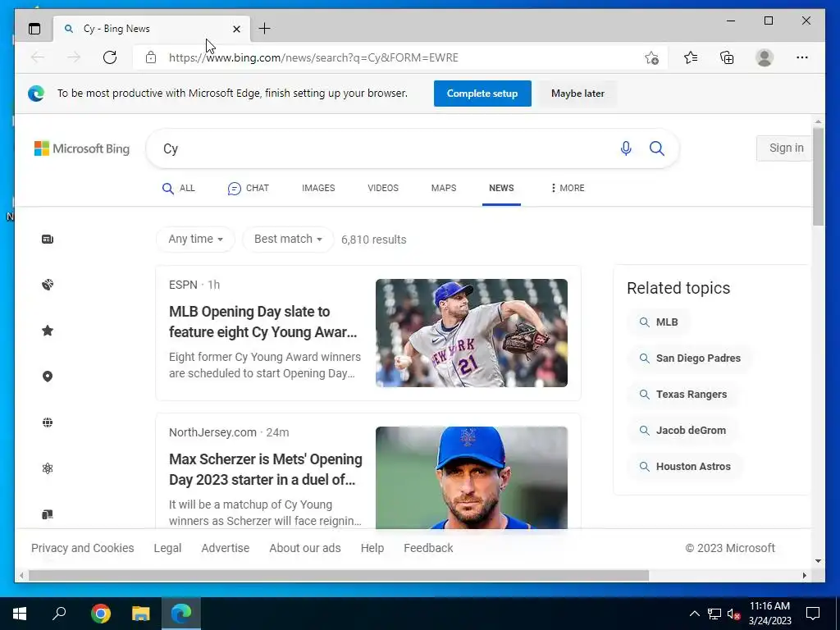Screen dimensions: 840x630
Task: Launch Google Chrome from taskbar
Action: (x=101, y=614)
